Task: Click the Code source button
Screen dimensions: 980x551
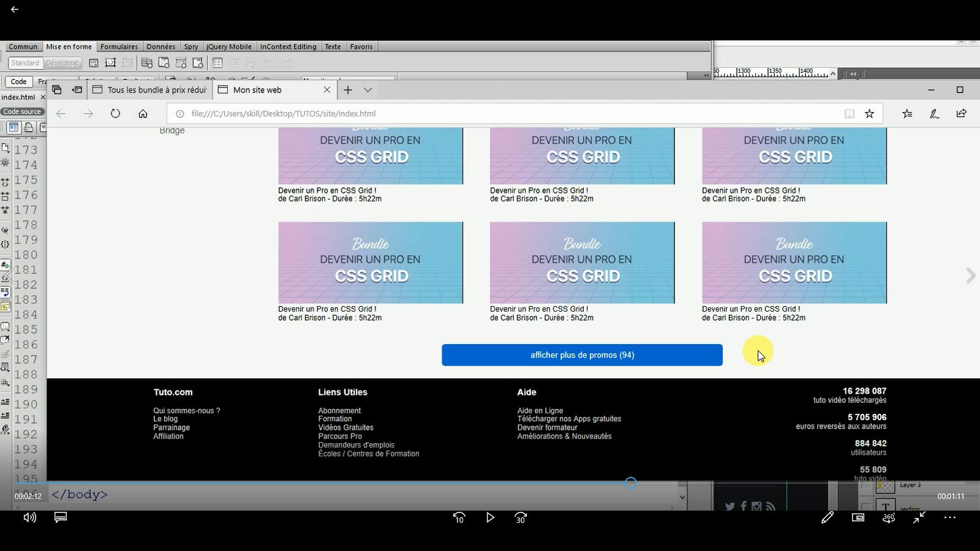Action: pyautogui.click(x=22, y=111)
